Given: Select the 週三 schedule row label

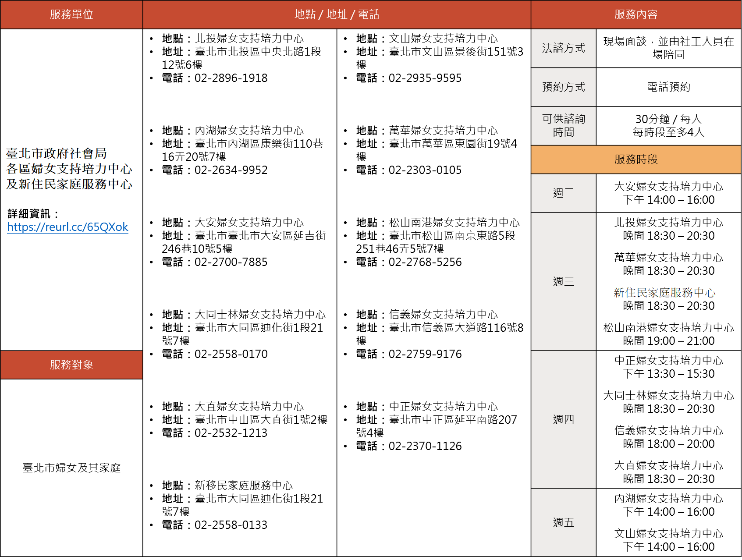Looking at the screenshot, I should coord(563,282).
